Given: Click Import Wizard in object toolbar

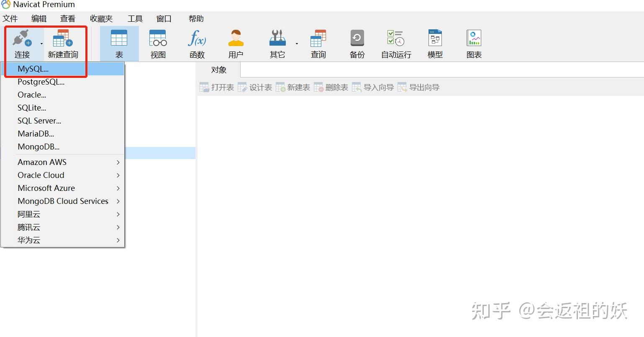Looking at the screenshot, I should (x=373, y=87).
